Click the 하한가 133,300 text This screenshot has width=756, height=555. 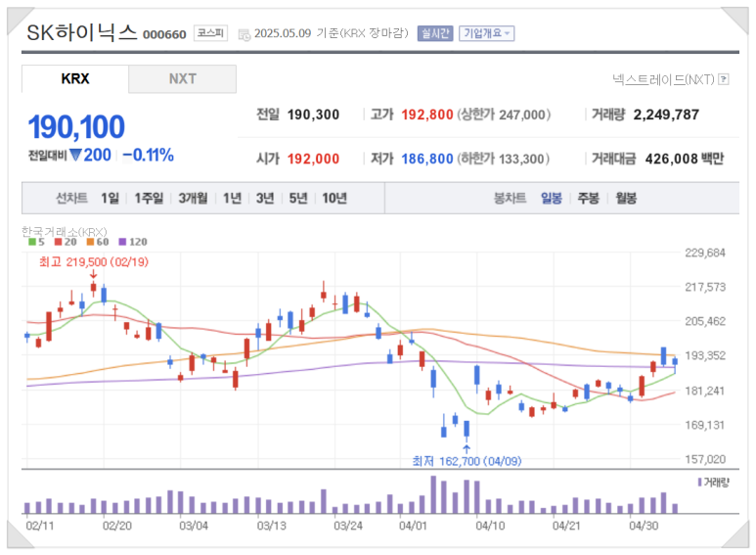tap(504, 159)
